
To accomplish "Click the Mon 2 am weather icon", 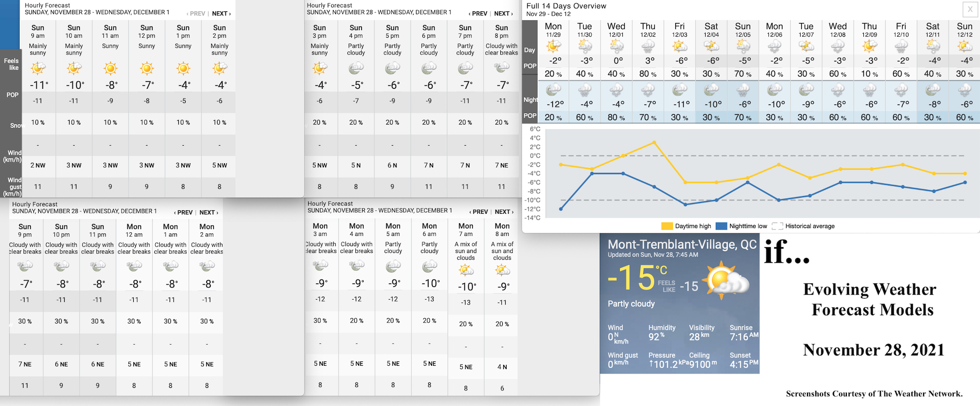I will [207, 266].
